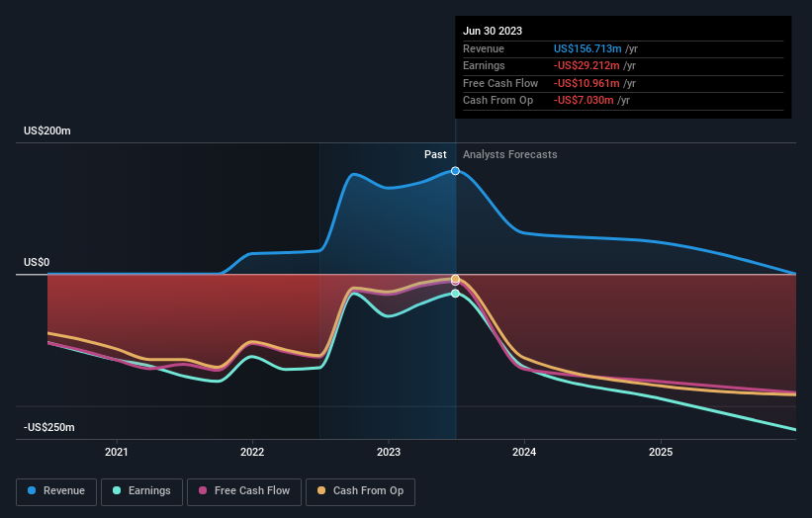
Task: Click the blue Revenue data point marker
Action: point(455,171)
